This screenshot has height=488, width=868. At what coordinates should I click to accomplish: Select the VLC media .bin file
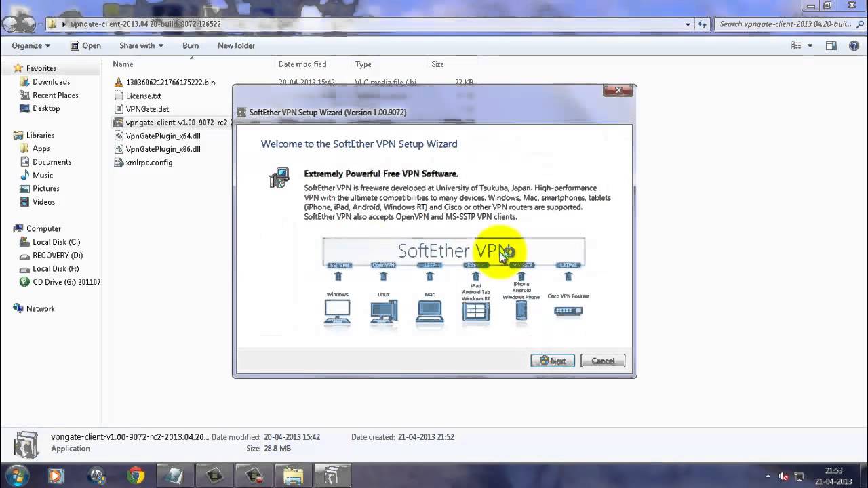tap(170, 82)
